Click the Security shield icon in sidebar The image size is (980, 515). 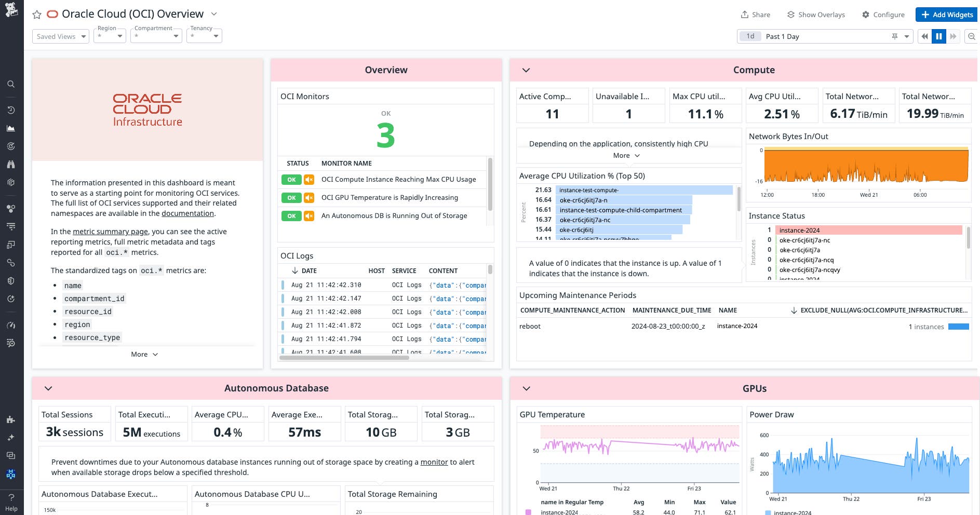10,280
